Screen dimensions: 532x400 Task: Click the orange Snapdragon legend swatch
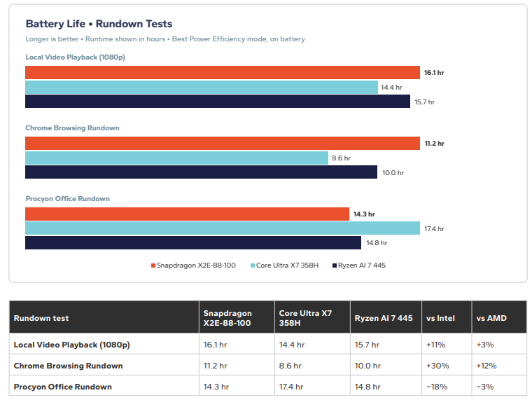tap(153, 265)
